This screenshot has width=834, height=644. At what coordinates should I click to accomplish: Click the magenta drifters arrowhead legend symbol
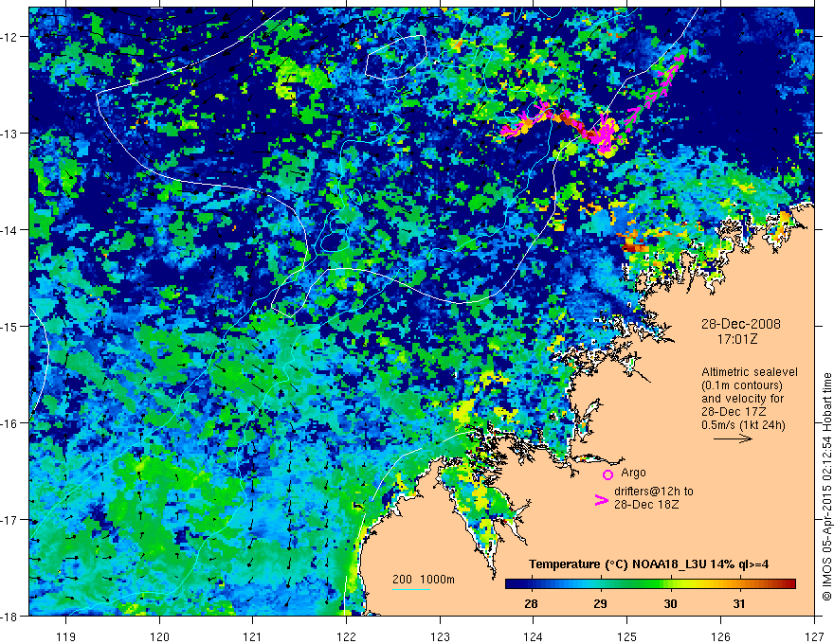(602, 499)
